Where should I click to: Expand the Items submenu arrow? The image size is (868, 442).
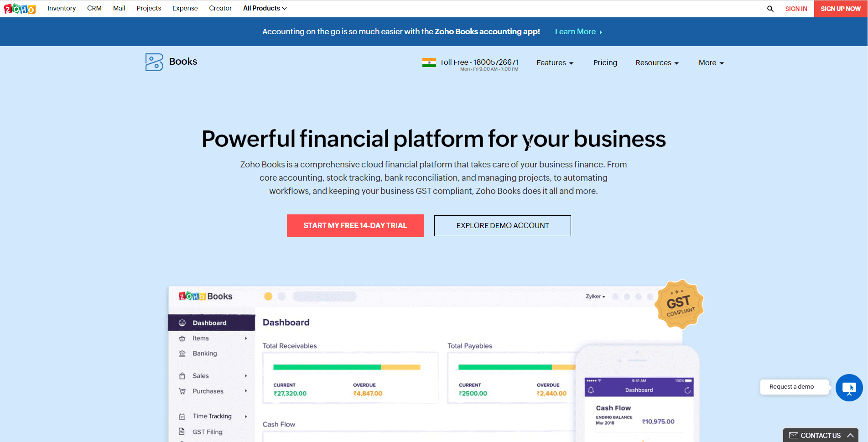coord(246,338)
